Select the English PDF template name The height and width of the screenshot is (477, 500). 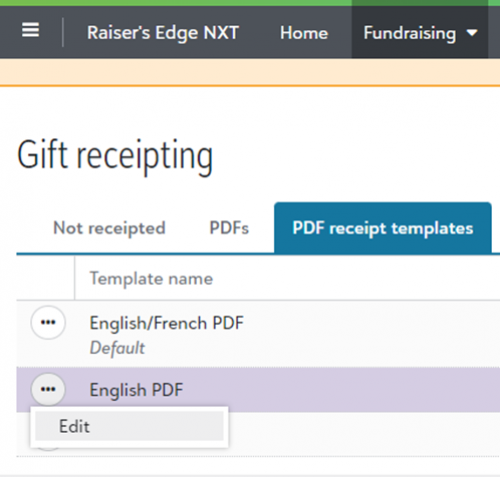click(136, 390)
